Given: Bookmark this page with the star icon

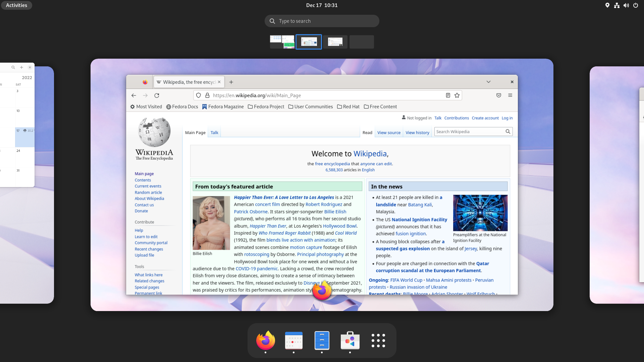Looking at the screenshot, I should coord(457,96).
